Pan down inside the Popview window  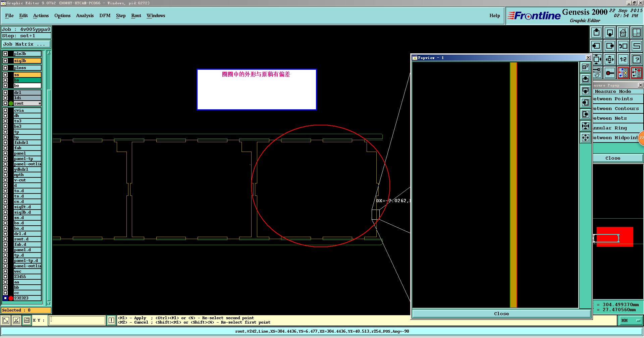(585, 91)
